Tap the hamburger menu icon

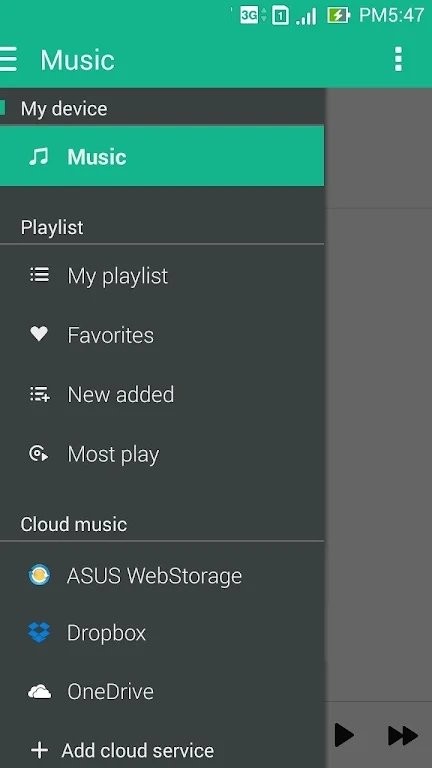[x=8, y=59]
